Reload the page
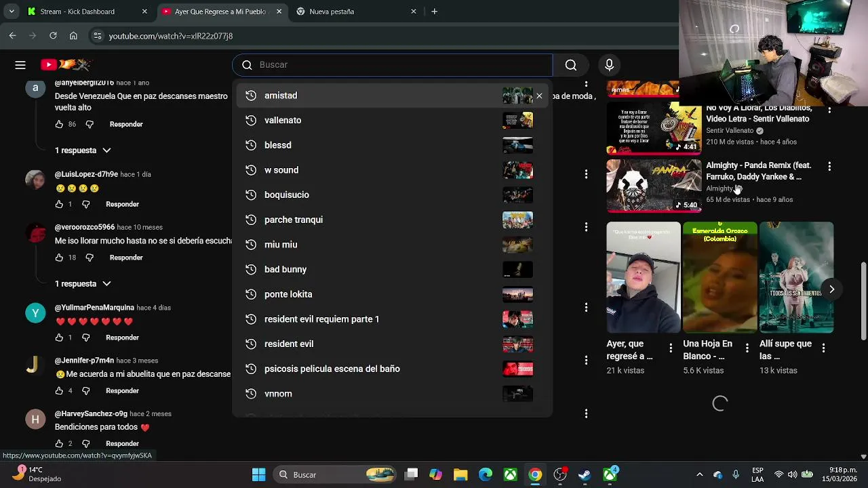 (x=53, y=36)
